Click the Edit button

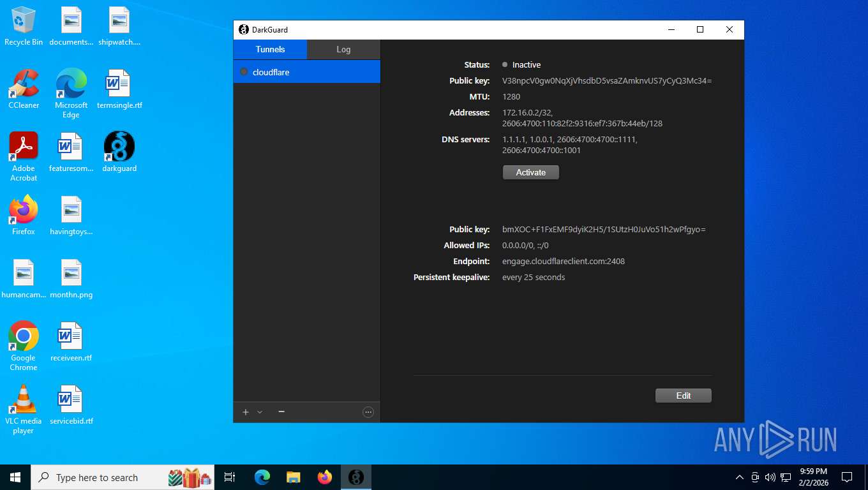coord(684,396)
